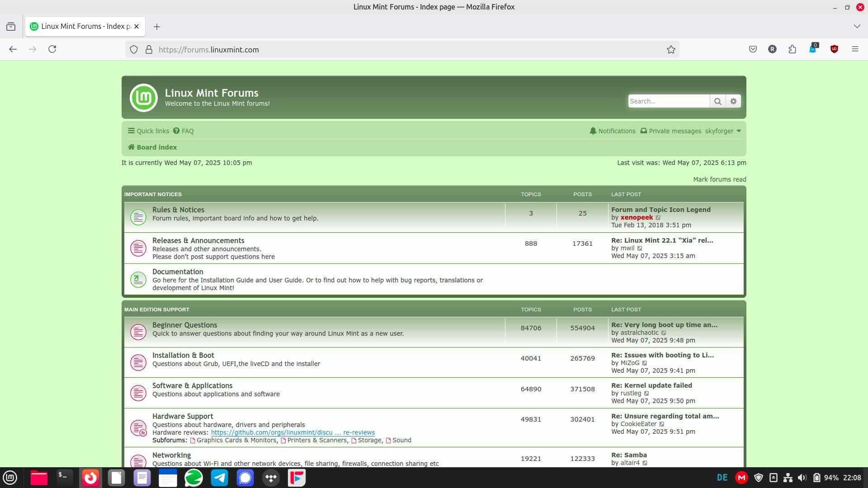Select the Linux Mint Forums browser tab

85,27
